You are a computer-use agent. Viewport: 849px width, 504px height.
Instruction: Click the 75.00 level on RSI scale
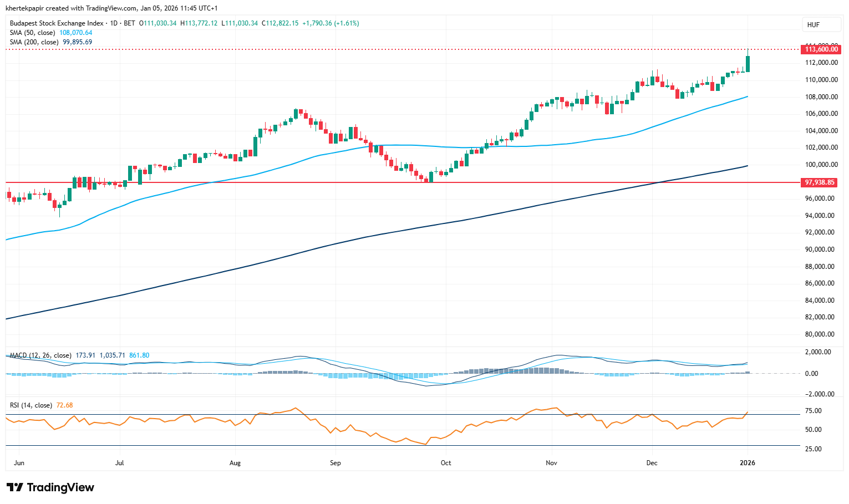click(813, 411)
